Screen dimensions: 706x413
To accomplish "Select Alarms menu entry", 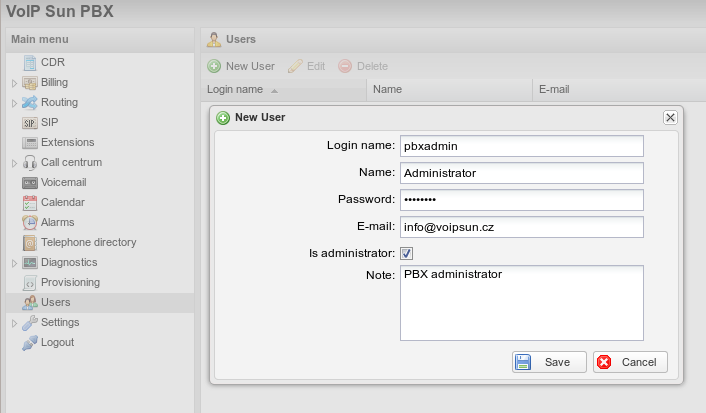I will tap(58, 222).
